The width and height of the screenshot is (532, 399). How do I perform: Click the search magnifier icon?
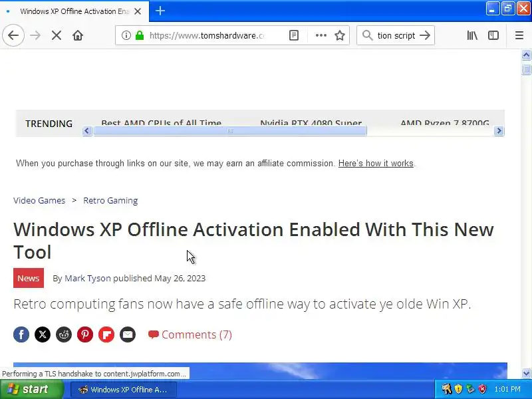368,35
